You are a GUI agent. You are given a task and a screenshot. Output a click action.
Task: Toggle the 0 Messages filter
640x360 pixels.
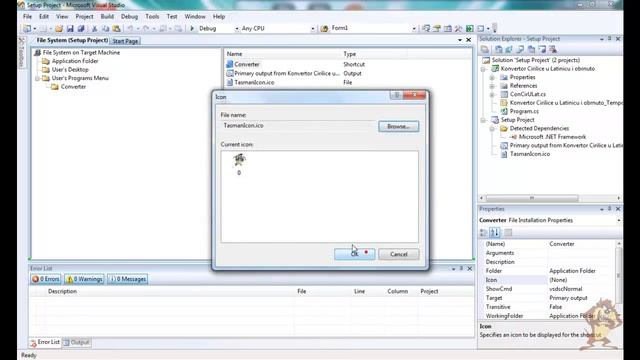[x=128, y=279]
